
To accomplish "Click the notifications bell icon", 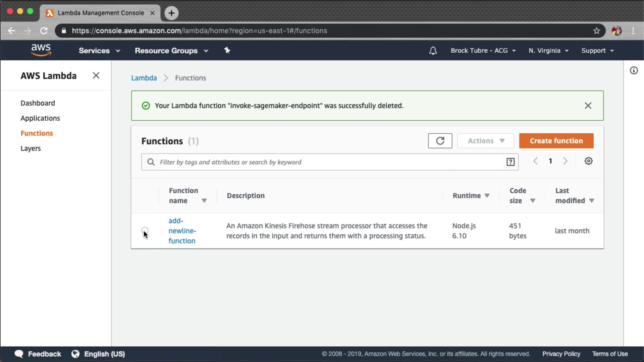I will click(433, 51).
